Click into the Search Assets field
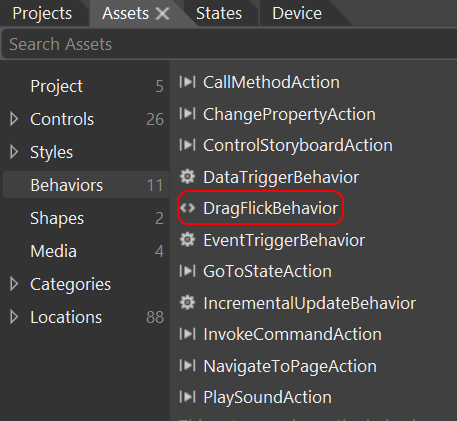 [229, 44]
